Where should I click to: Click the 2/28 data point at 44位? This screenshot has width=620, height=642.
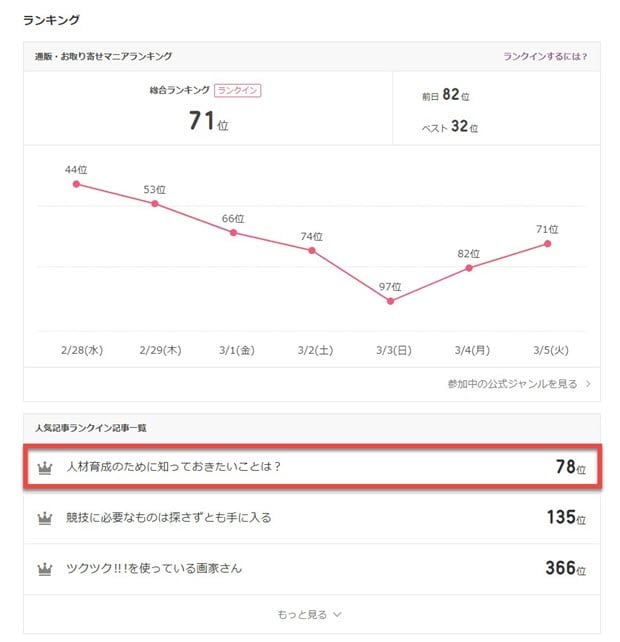(x=76, y=184)
